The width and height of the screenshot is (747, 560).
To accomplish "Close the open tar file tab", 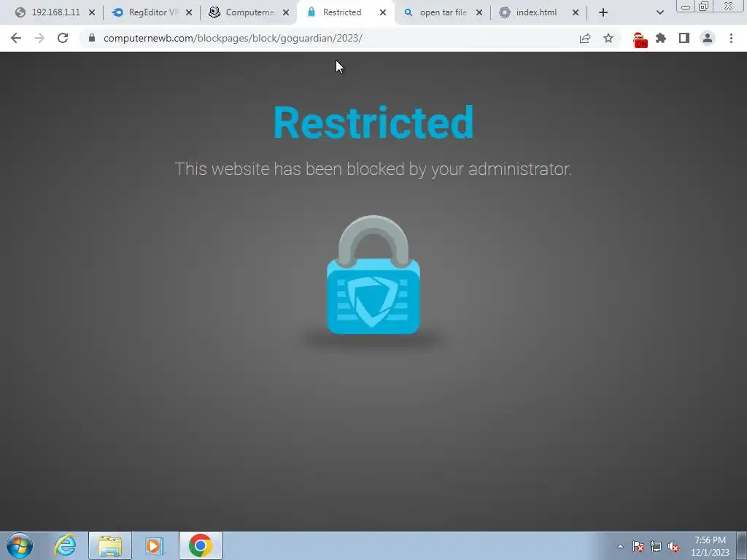I will tap(479, 13).
